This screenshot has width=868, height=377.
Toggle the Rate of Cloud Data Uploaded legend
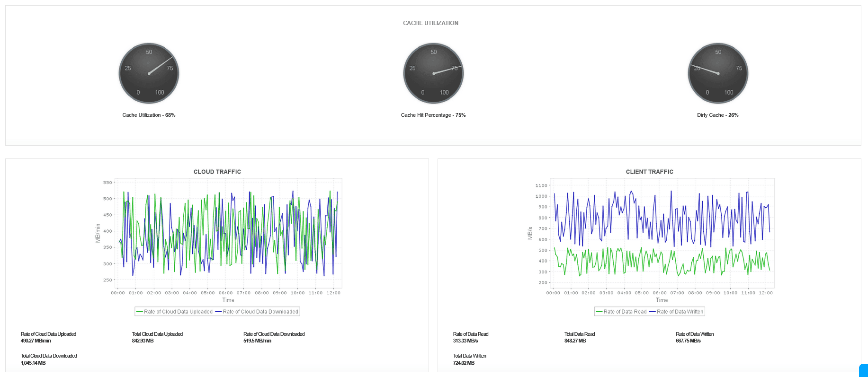coord(174,312)
